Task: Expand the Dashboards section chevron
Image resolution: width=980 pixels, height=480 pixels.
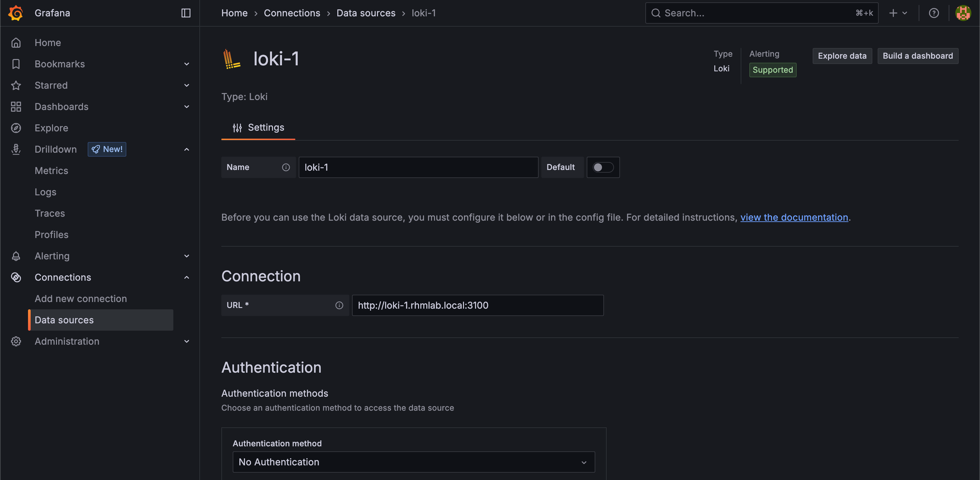Action: pyautogui.click(x=186, y=106)
